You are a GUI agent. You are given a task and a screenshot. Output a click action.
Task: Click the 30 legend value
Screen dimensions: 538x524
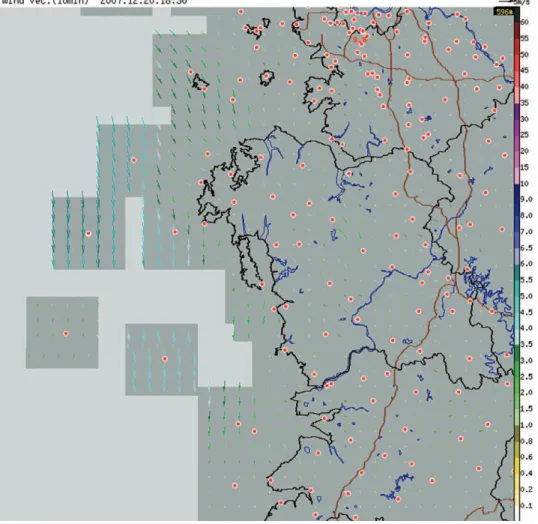[x=524, y=119]
